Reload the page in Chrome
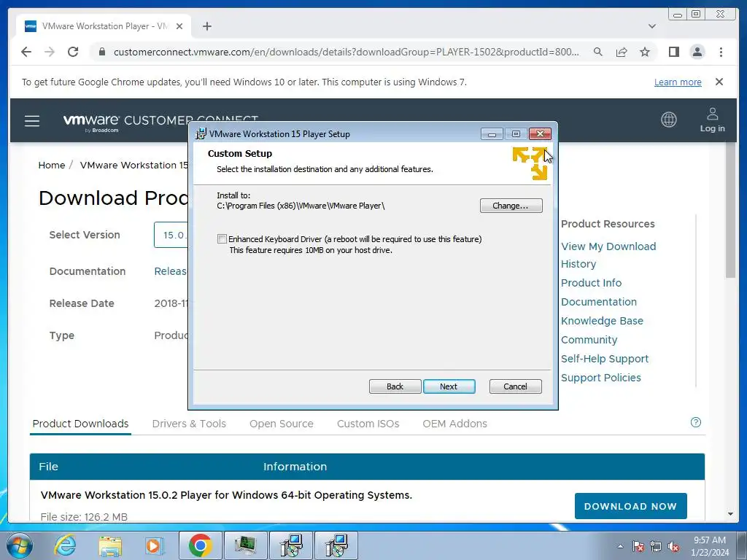747x560 pixels. 73,52
